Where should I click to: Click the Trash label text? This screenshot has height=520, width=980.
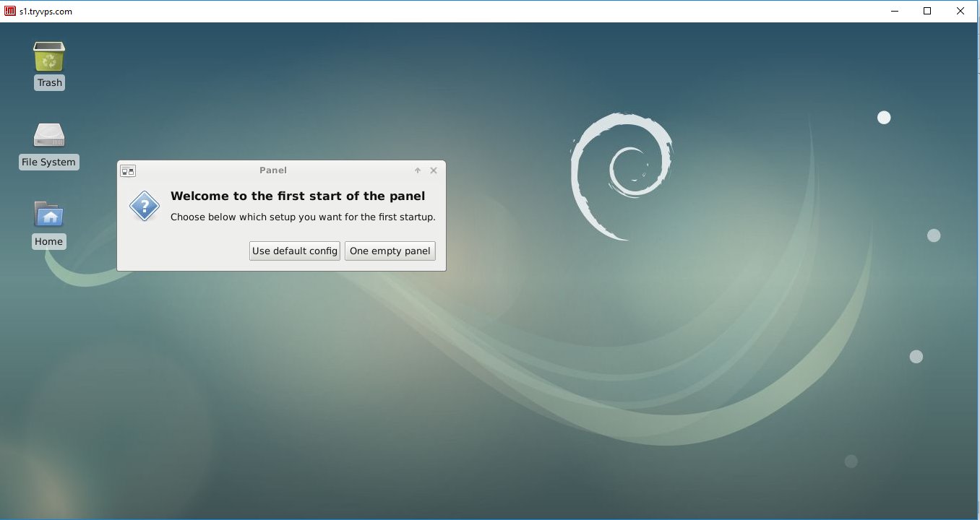point(50,83)
